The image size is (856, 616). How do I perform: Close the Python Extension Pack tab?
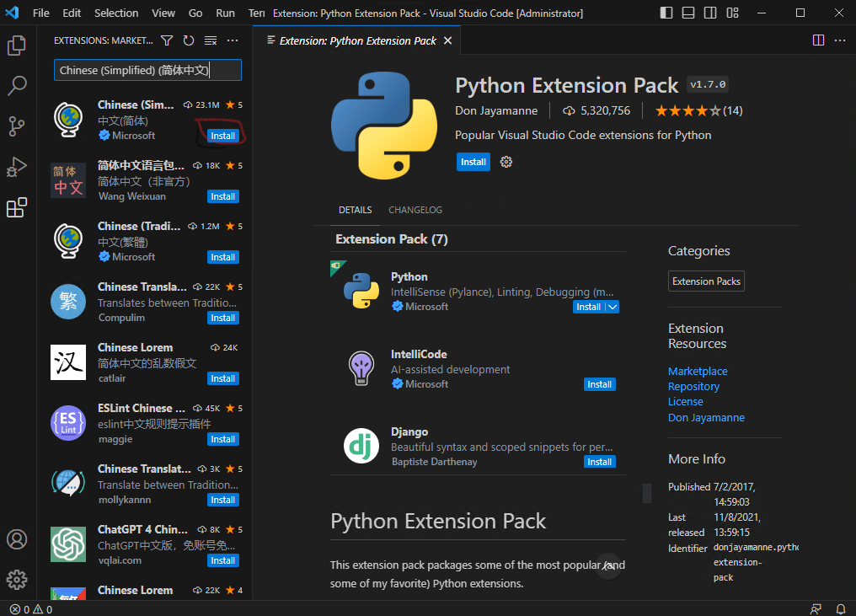click(447, 41)
